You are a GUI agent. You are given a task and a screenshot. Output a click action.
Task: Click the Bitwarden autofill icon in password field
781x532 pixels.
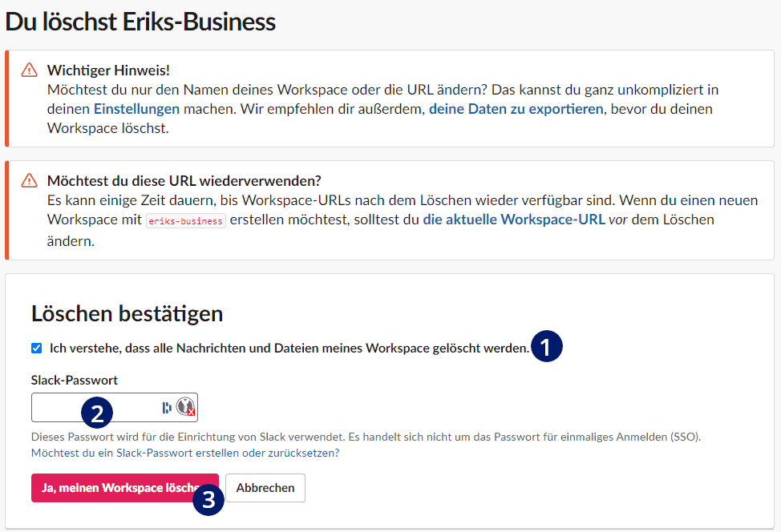167,408
